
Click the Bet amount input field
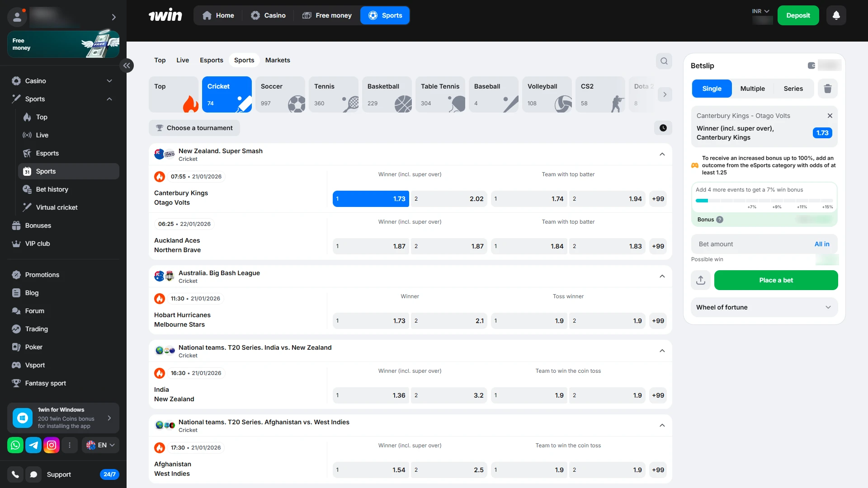click(x=750, y=244)
